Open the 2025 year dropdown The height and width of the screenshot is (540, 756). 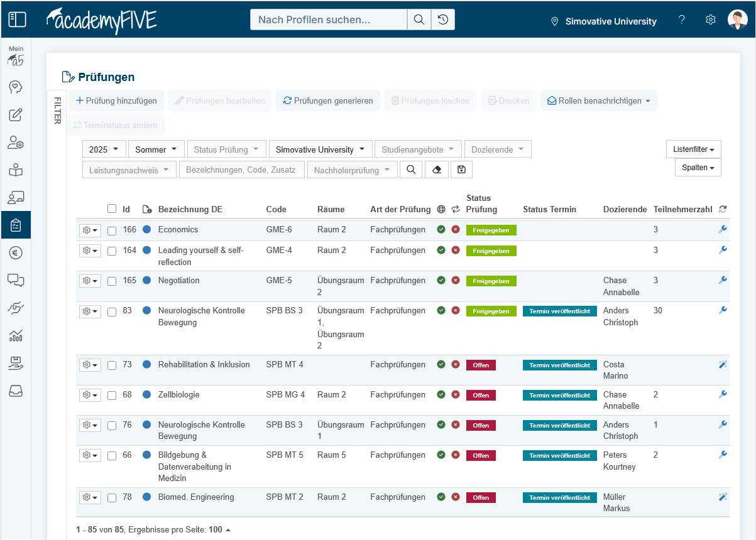click(104, 149)
